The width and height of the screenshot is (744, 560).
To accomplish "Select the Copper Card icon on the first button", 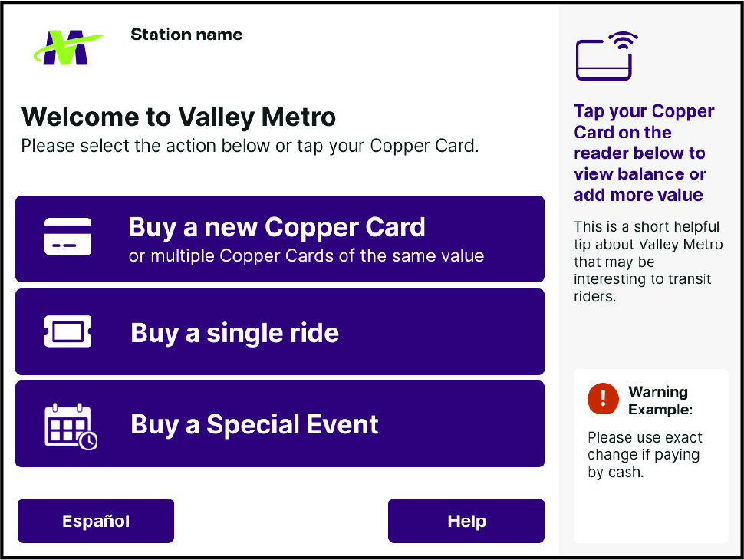I will (67, 238).
